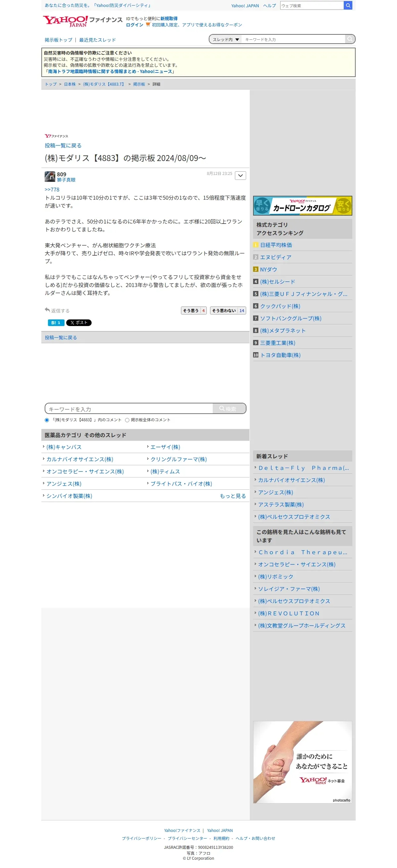
Task: Open footer プライバシーポリシー link
Action: tap(142, 838)
